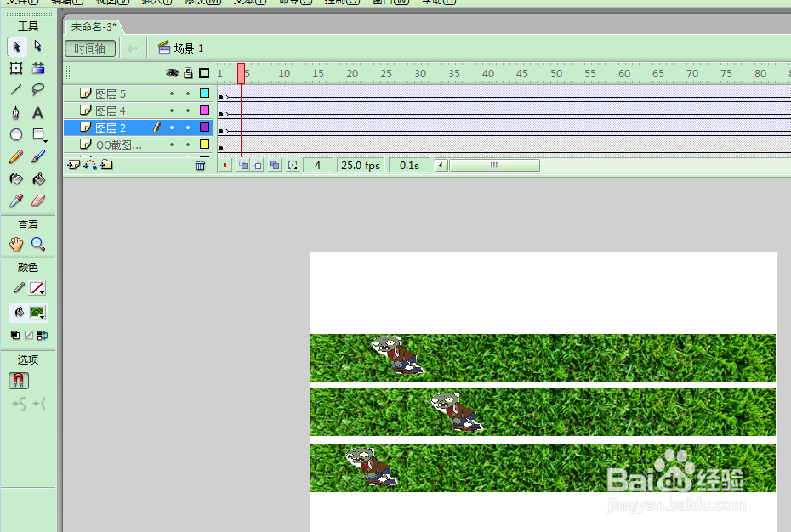
Task: Click yellow outline swatch of QQ截图 layer
Action: pyautogui.click(x=204, y=144)
